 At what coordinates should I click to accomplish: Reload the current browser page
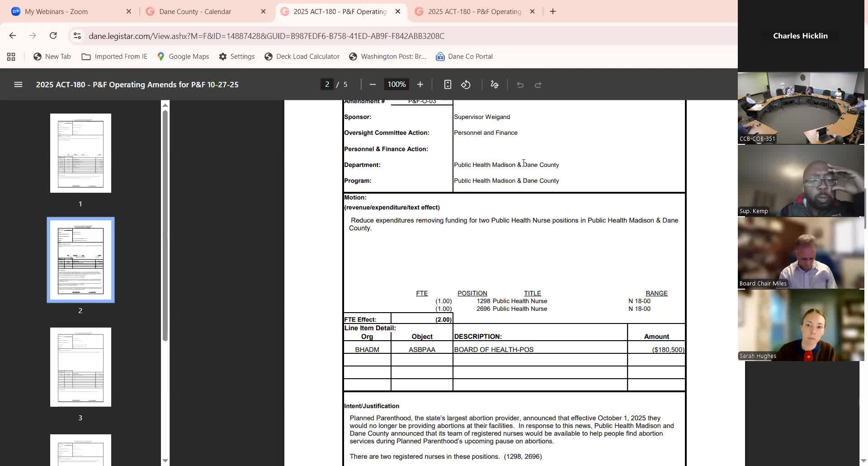click(53, 36)
